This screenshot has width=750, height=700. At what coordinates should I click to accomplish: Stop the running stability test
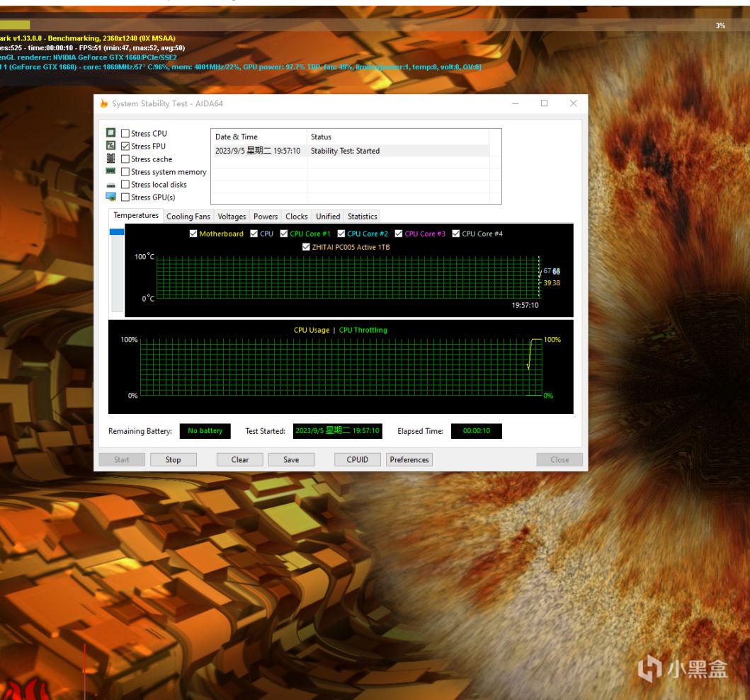173,459
